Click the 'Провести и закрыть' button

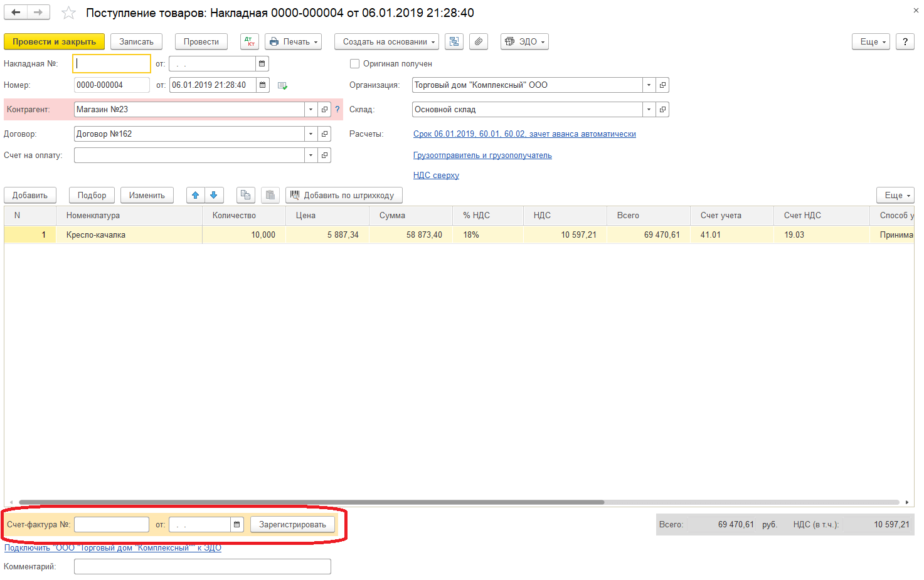coord(54,42)
